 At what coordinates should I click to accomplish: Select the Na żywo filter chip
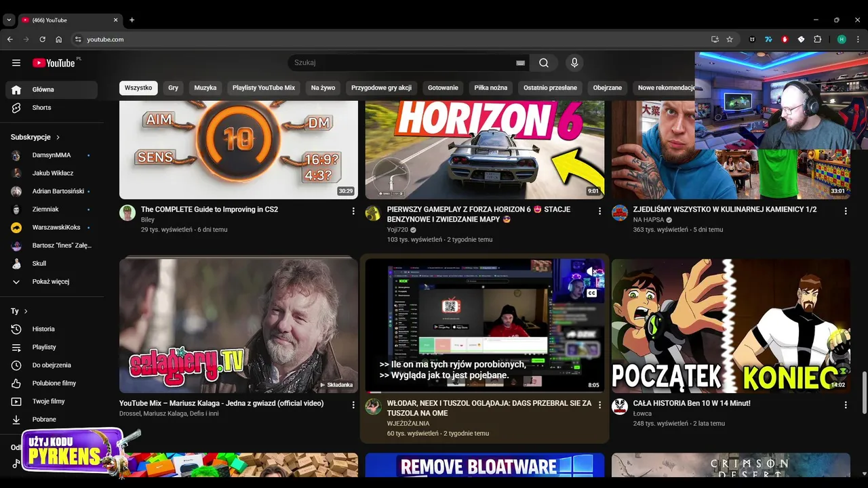pos(323,88)
